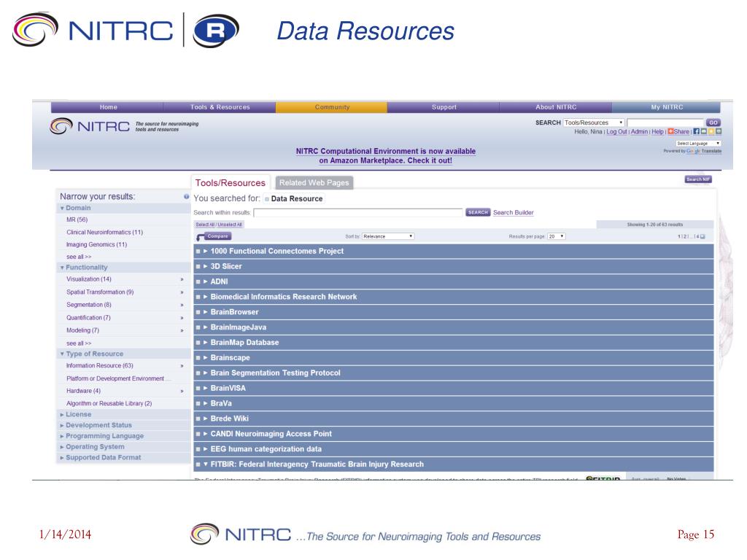Image resolution: width=747 pixels, height=560 pixels.
Task: Open the Results per page dropdown
Action: 557,236
